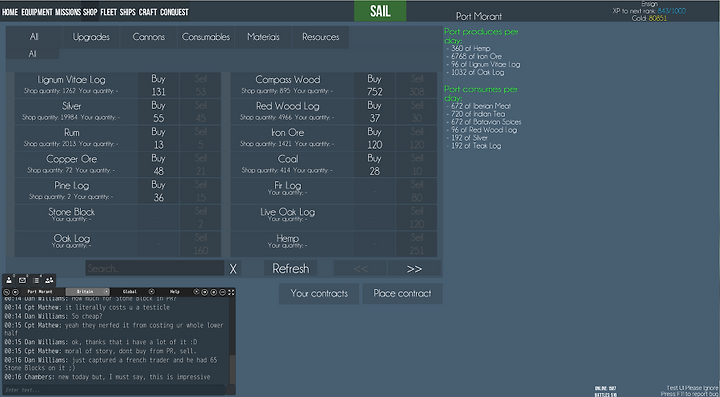
Task: Click the fullscreen expand icon of the chat window
Action: tap(231, 292)
